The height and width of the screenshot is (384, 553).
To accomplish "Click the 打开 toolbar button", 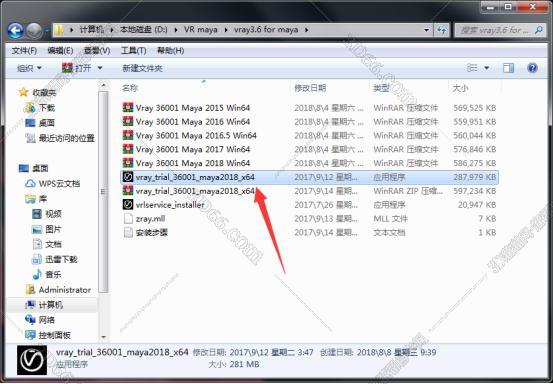I will point(77,68).
